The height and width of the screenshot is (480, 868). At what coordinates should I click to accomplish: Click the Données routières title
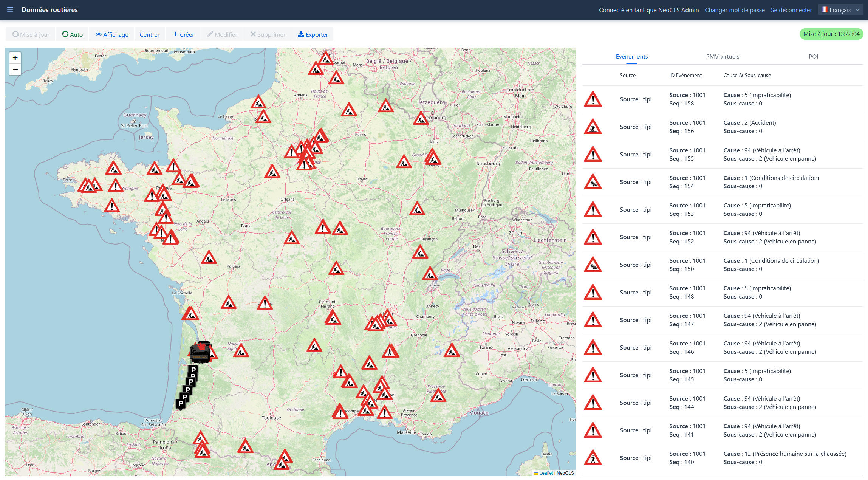pyautogui.click(x=50, y=10)
